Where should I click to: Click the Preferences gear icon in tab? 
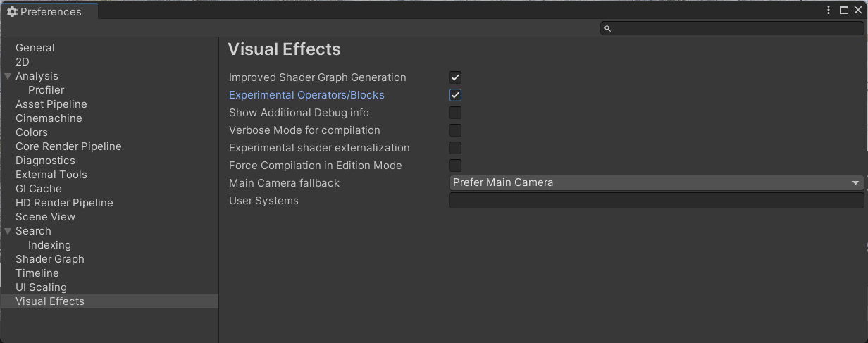pyautogui.click(x=12, y=12)
